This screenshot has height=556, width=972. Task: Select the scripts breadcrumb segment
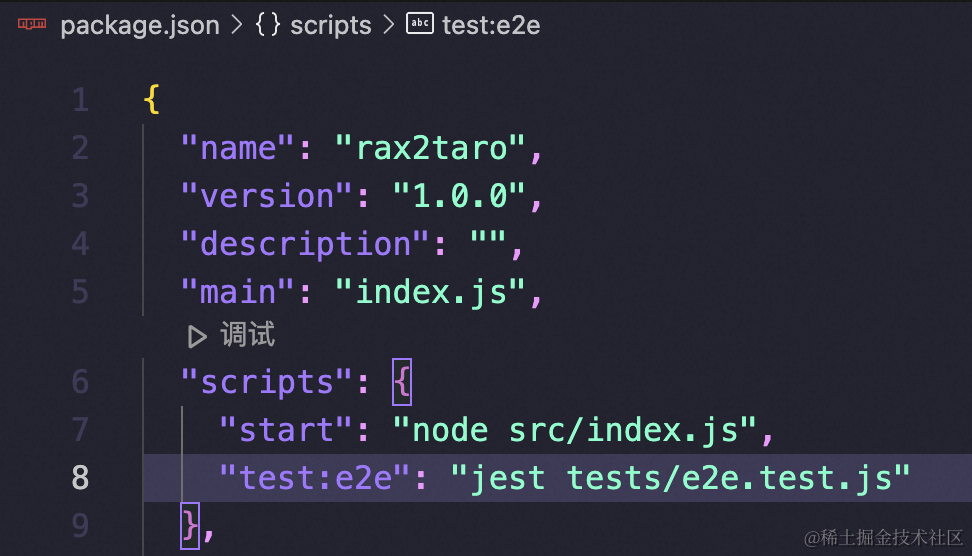click(330, 25)
